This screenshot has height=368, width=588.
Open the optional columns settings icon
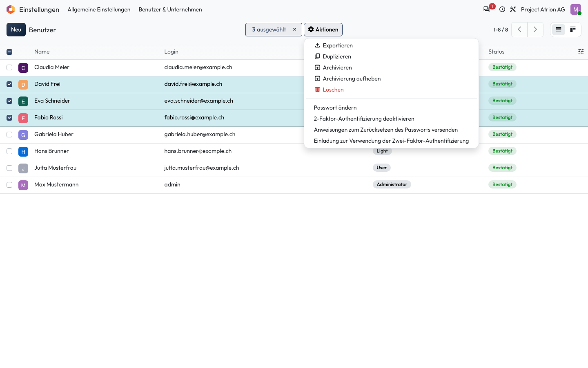click(581, 52)
